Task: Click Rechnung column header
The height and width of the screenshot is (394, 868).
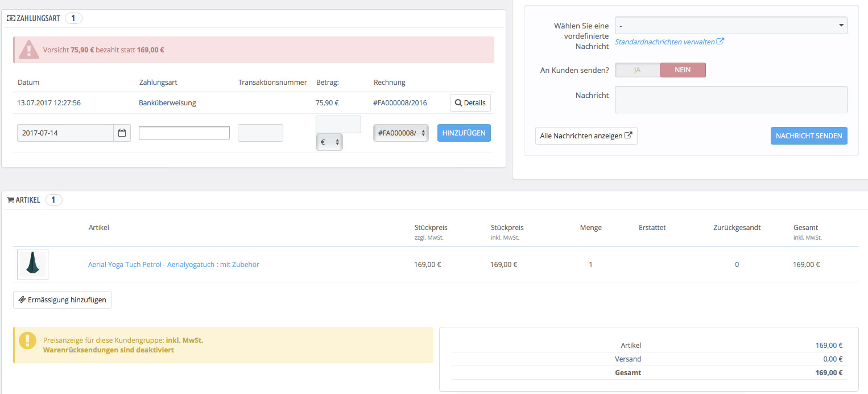Action: [x=390, y=82]
